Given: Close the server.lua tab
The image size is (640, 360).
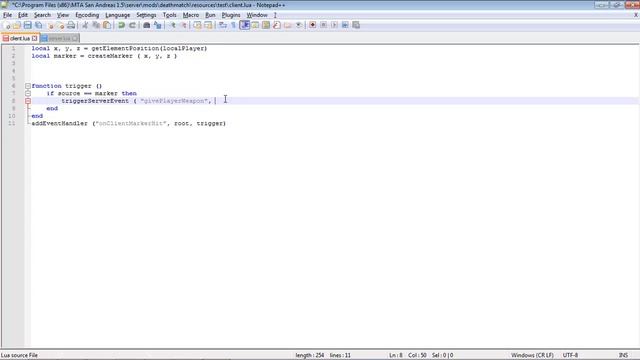Looking at the screenshot, I should pos(75,38).
